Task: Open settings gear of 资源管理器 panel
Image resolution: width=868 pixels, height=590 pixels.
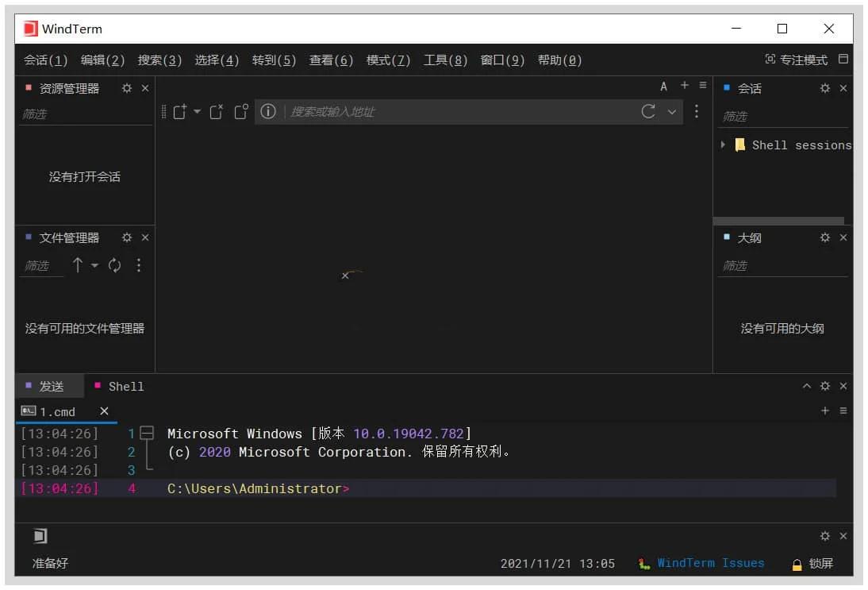Action: click(127, 88)
